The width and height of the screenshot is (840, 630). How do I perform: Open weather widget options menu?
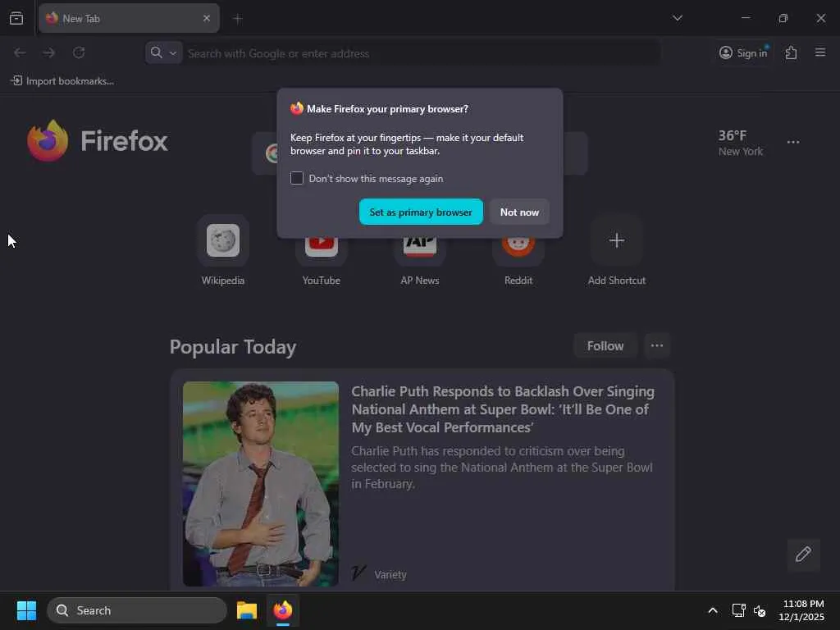(x=793, y=142)
